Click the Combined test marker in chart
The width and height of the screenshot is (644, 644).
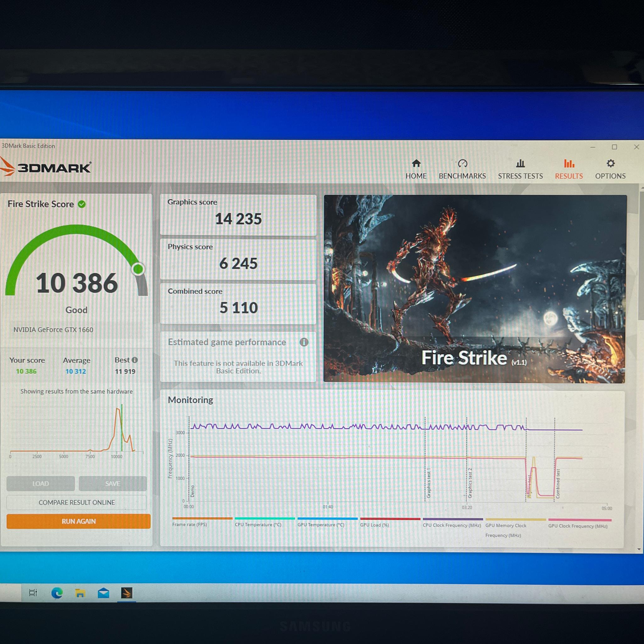(x=558, y=484)
